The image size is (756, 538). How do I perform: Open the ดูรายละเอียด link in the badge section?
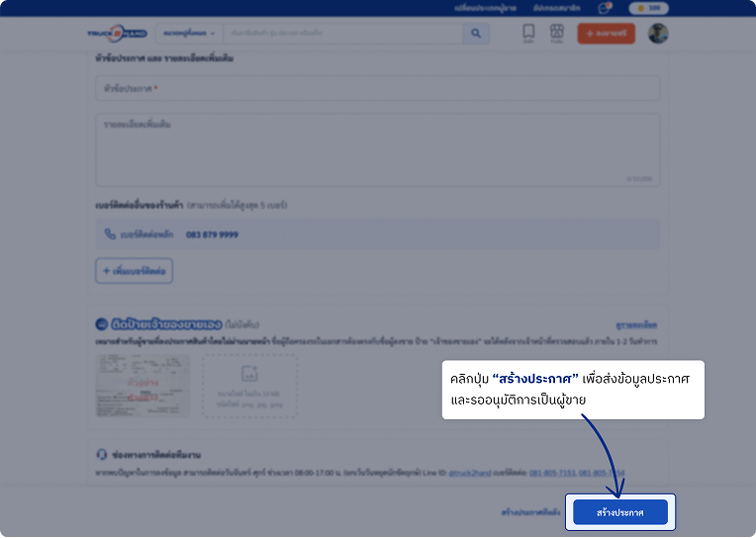click(636, 325)
